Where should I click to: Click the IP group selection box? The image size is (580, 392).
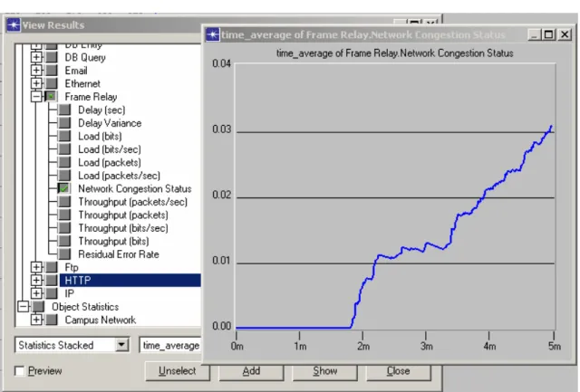click(x=51, y=293)
